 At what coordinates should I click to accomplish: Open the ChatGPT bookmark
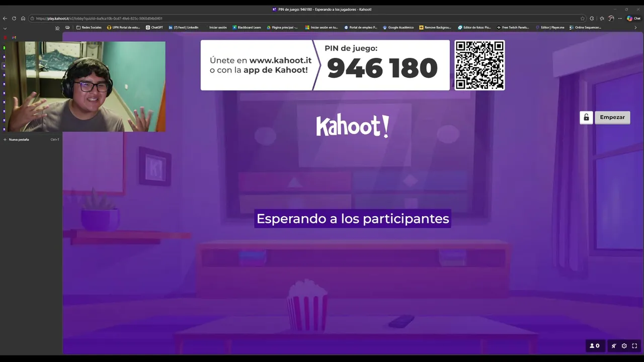154,27
